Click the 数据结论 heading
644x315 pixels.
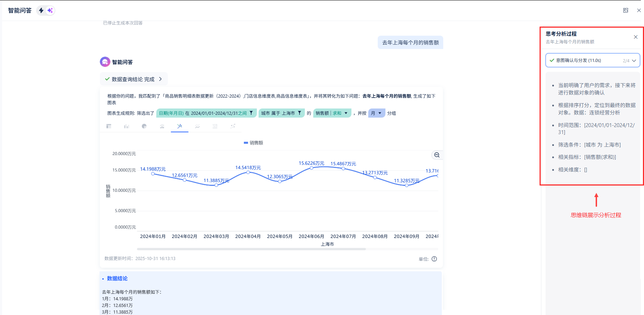coord(117,279)
